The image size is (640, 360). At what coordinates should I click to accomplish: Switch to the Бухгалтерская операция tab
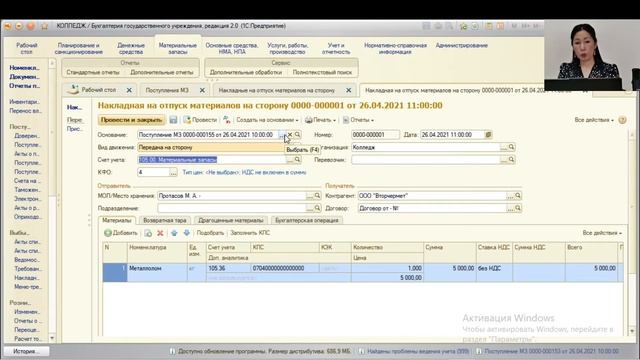pyautogui.click(x=307, y=220)
